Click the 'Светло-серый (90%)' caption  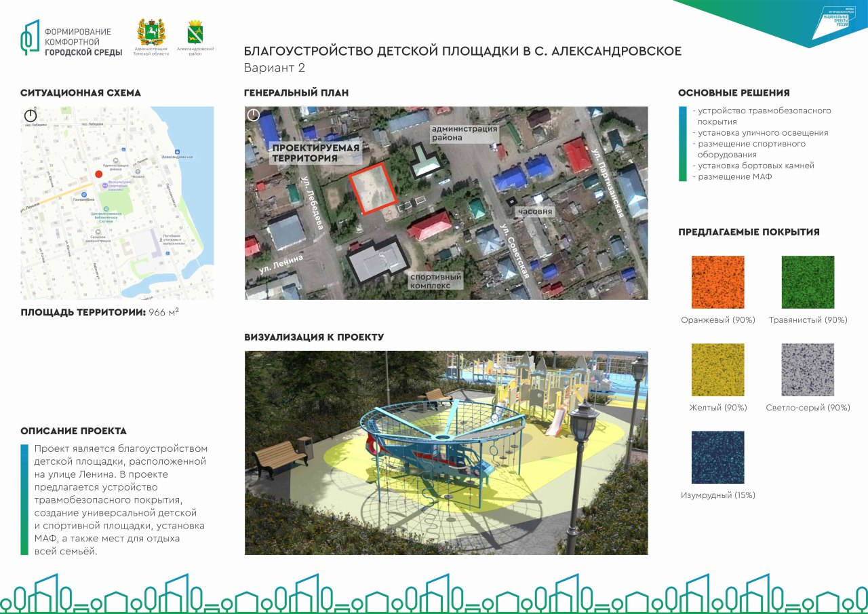click(x=808, y=408)
